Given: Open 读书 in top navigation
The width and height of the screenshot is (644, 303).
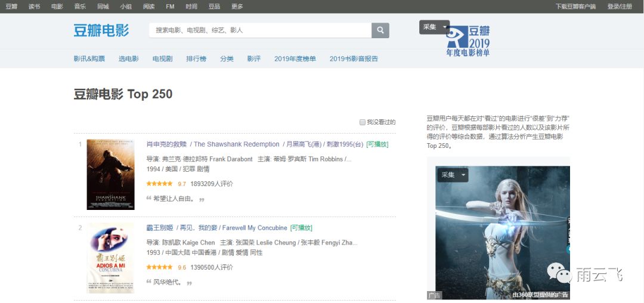Looking at the screenshot, I should 34,7.
